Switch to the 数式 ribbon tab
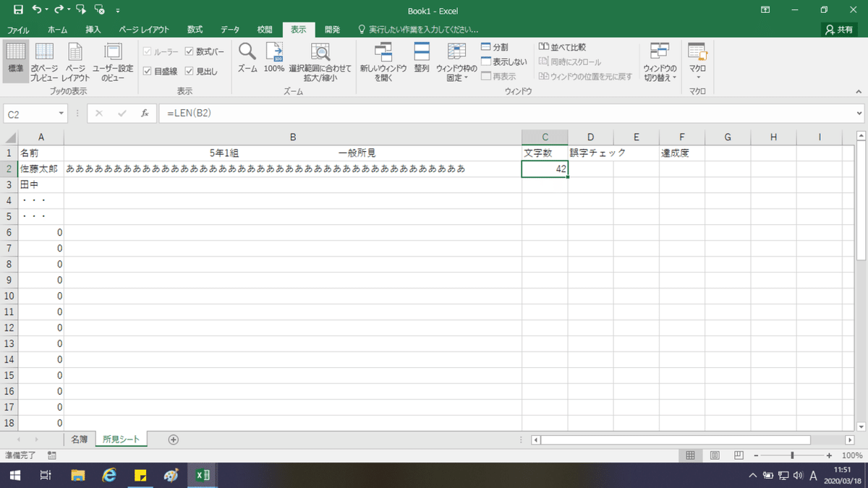 pyautogui.click(x=195, y=30)
